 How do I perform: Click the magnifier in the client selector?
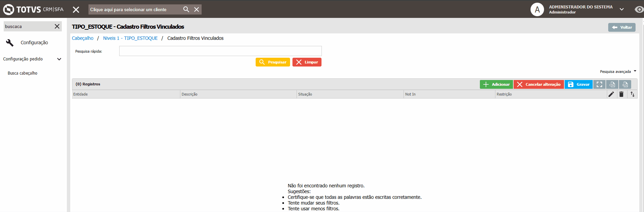186,9
